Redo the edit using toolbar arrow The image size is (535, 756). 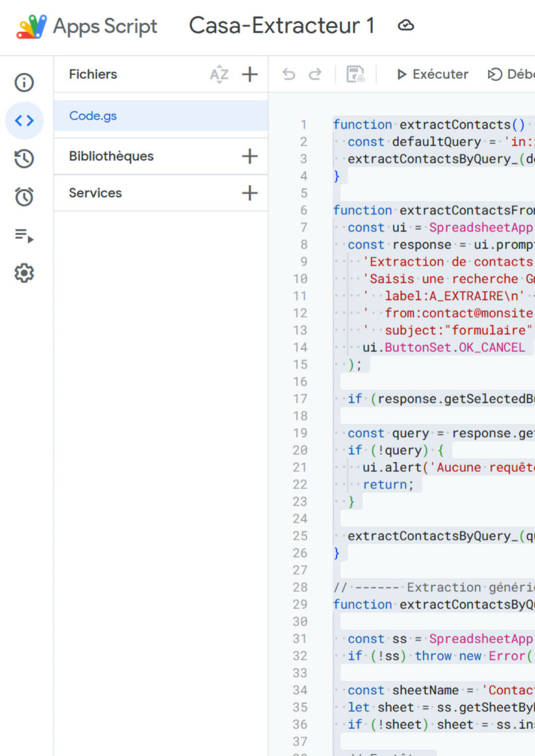[x=315, y=74]
